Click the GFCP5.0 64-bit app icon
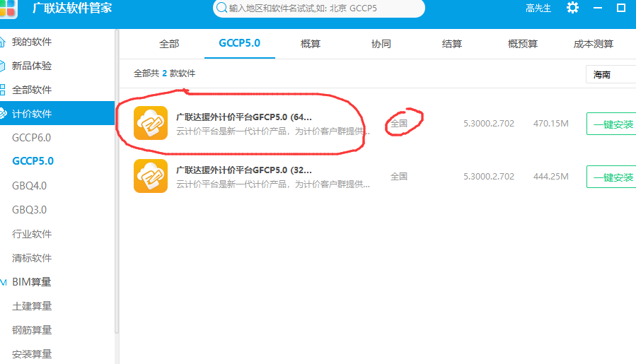The width and height of the screenshot is (636, 364). click(151, 123)
